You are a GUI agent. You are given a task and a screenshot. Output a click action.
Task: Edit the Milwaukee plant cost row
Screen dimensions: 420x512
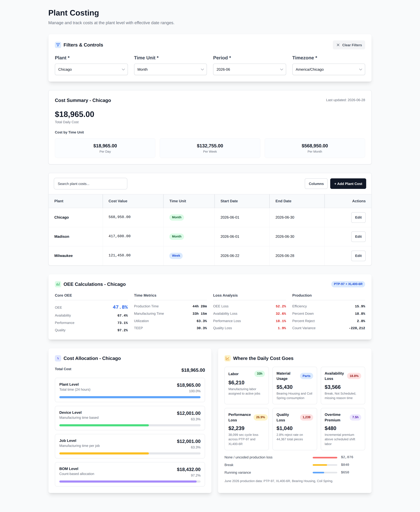point(358,256)
